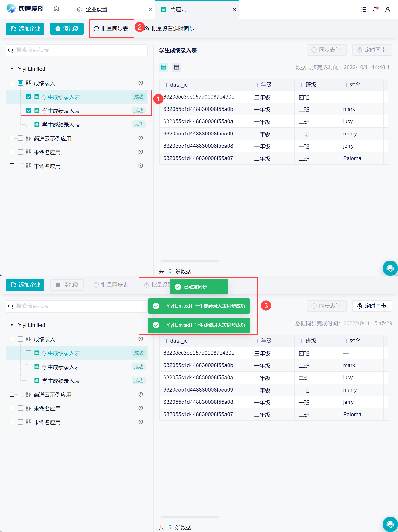Uncheck the second 学生成绩录入表 checkbox
The image size is (398, 532).
[x=29, y=111]
